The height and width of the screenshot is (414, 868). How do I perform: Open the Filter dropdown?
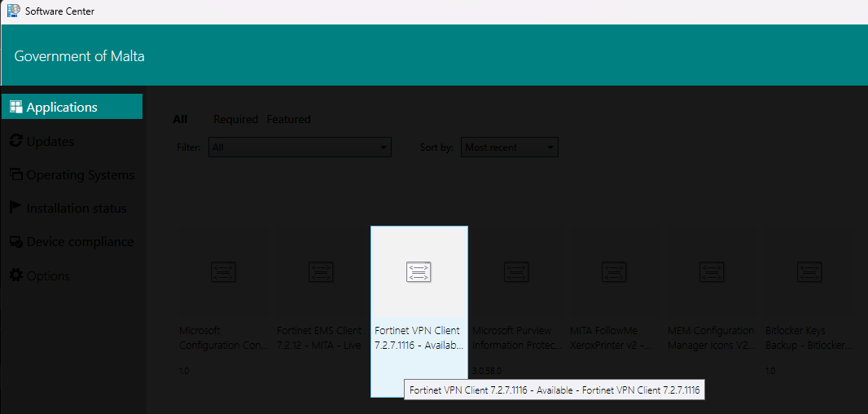300,148
